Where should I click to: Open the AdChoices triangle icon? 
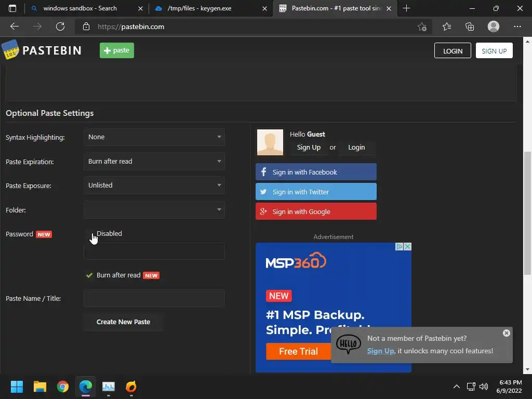point(400,247)
